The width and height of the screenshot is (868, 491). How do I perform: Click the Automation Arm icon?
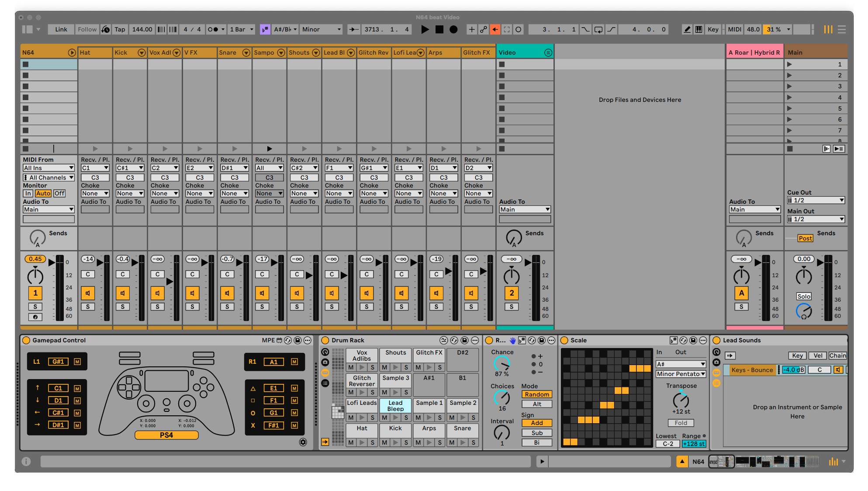pos(484,29)
